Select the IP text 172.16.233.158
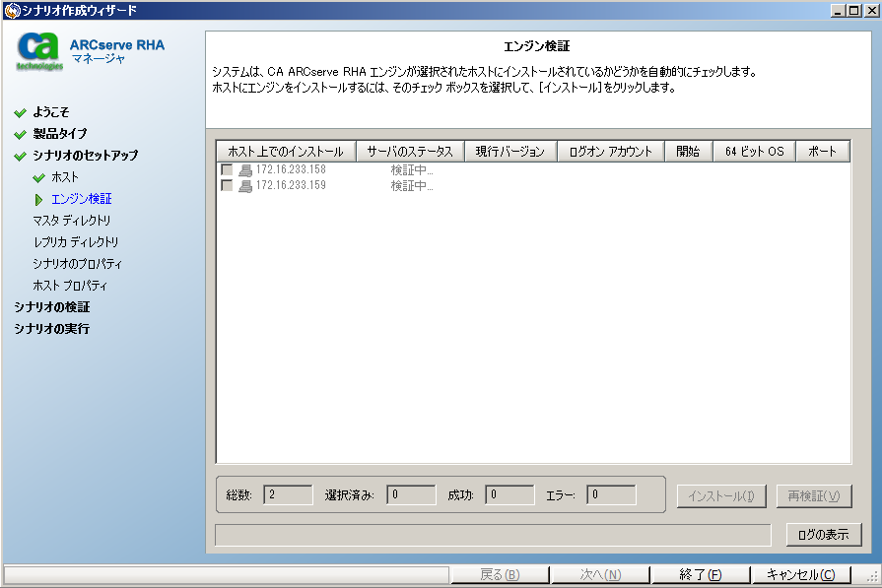This screenshot has height=588, width=882. pos(291,169)
